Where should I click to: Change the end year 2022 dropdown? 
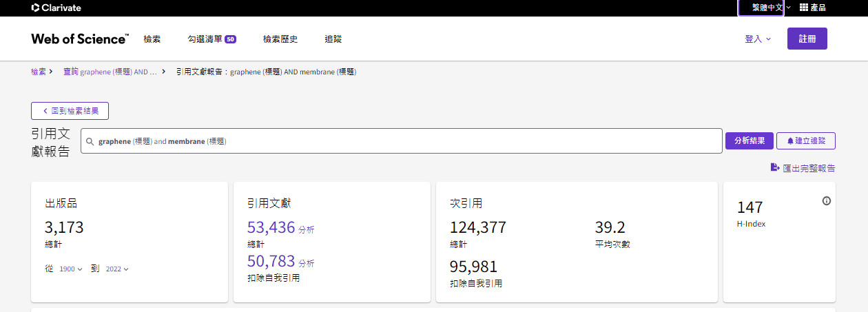coord(117,269)
